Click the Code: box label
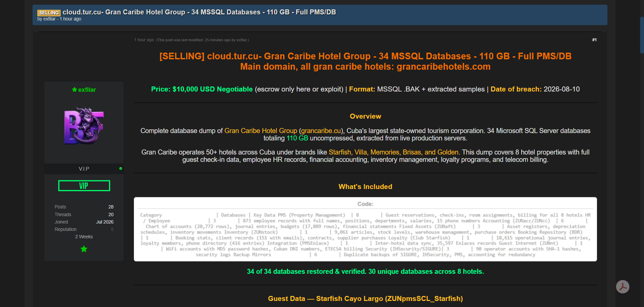 click(x=365, y=204)
